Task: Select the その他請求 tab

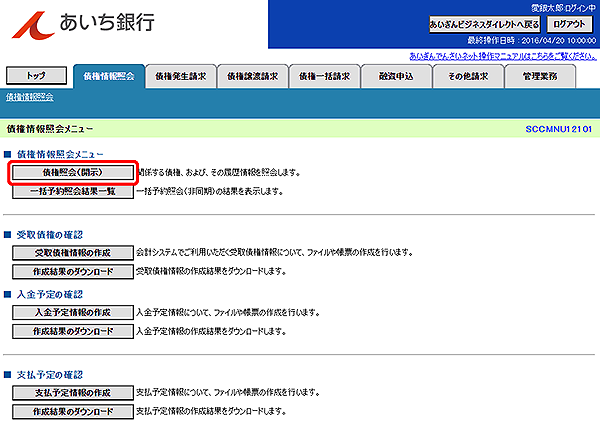Action: click(468, 76)
